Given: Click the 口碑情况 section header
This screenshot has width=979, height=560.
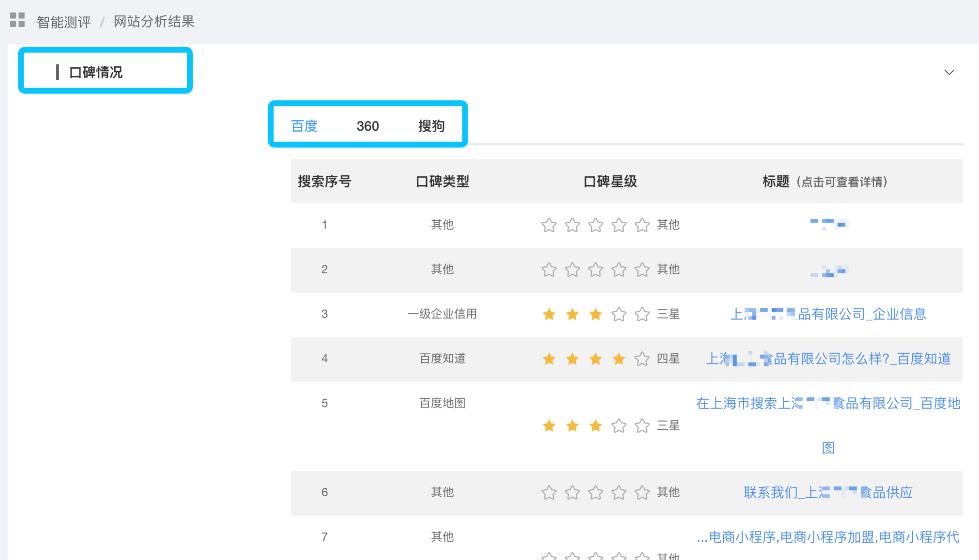Looking at the screenshot, I should 96,72.
